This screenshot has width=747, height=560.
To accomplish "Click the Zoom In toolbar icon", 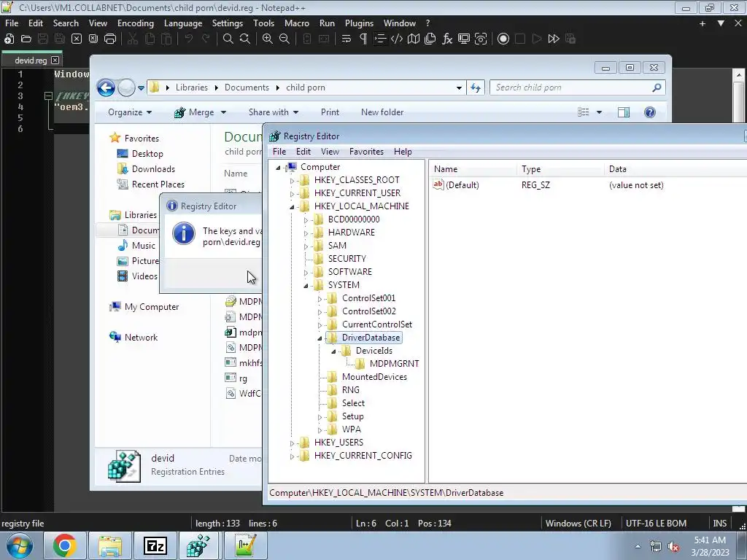I will (x=267, y=39).
